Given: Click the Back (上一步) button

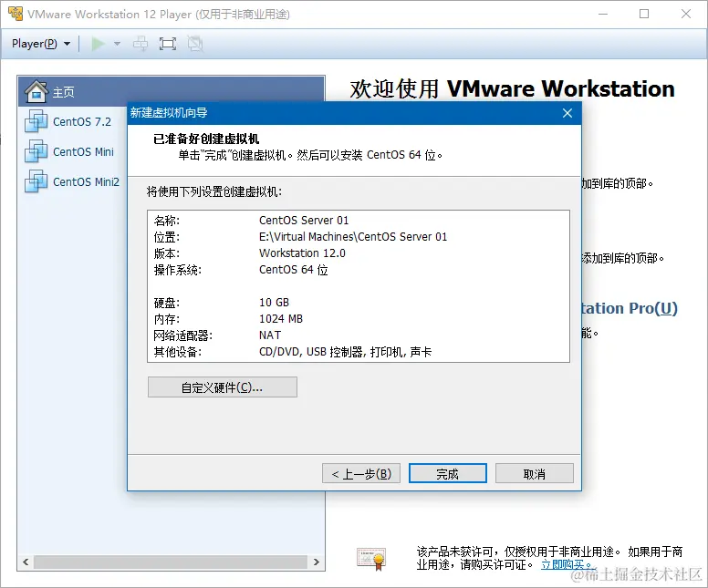Looking at the screenshot, I should point(361,473).
